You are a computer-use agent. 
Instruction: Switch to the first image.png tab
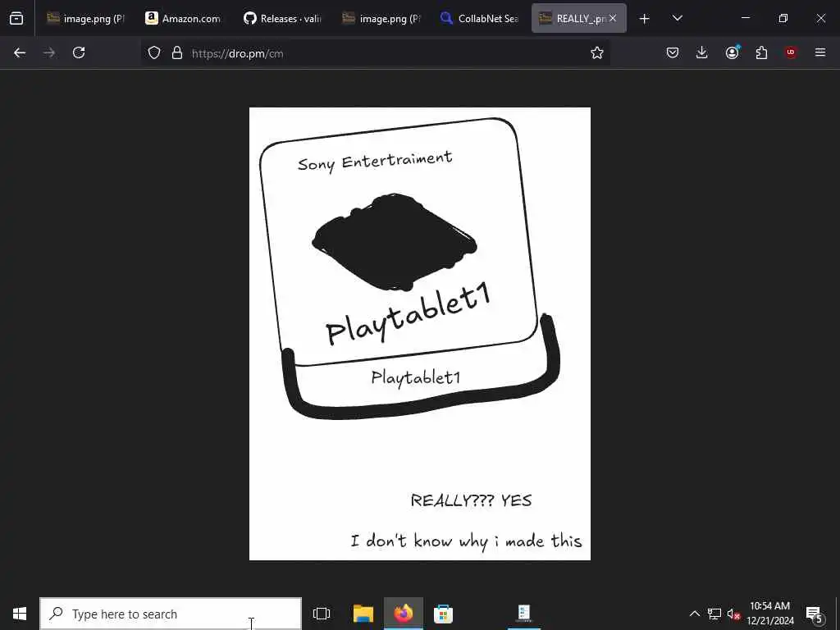tap(85, 18)
